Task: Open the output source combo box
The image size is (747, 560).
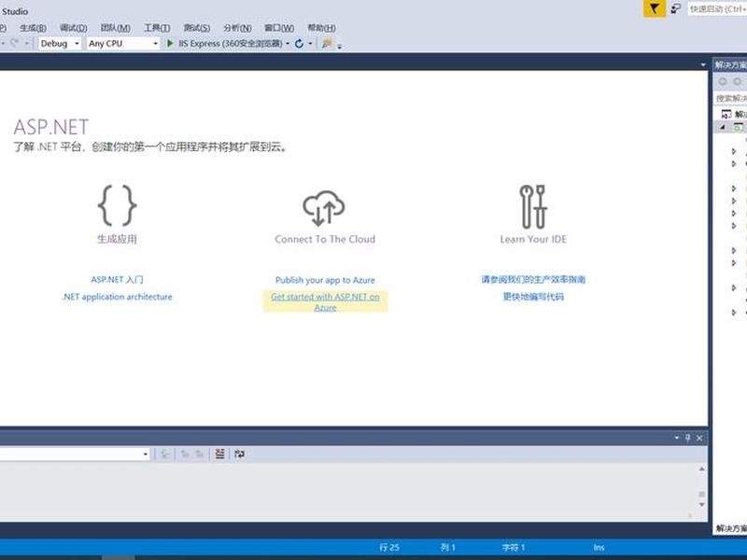Action: [75, 455]
